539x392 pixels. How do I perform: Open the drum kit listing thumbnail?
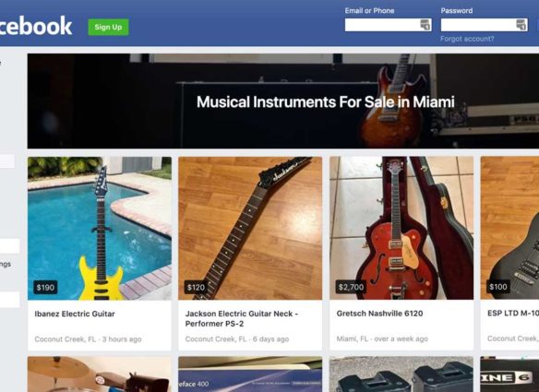(x=100, y=374)
